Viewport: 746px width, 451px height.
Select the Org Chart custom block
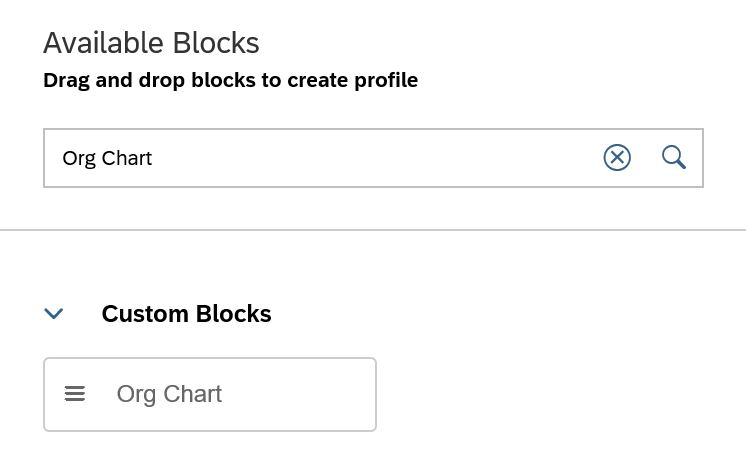click(x=210, y=394)
